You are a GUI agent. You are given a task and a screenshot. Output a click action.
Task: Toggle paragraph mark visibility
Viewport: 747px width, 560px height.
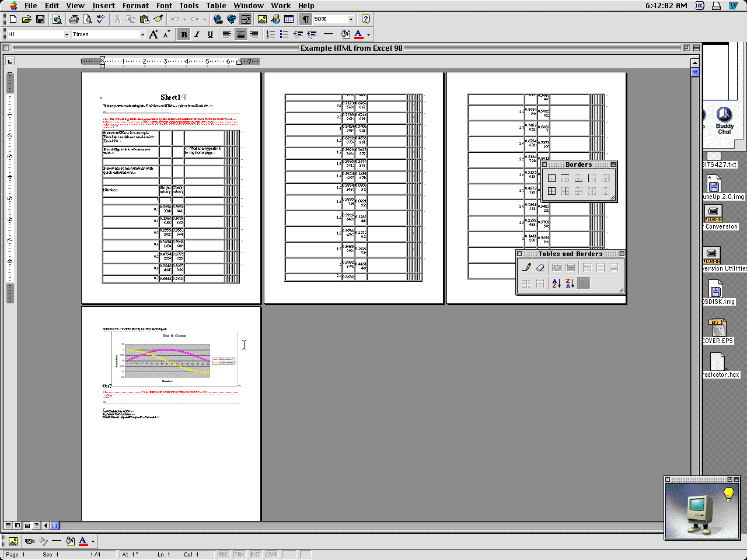[305, 19]
